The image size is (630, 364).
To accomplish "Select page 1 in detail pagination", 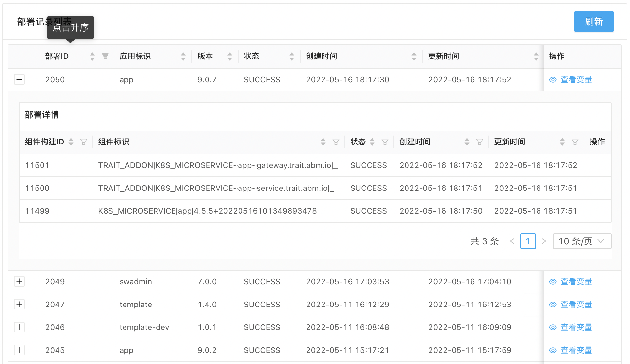I will 528,241.
